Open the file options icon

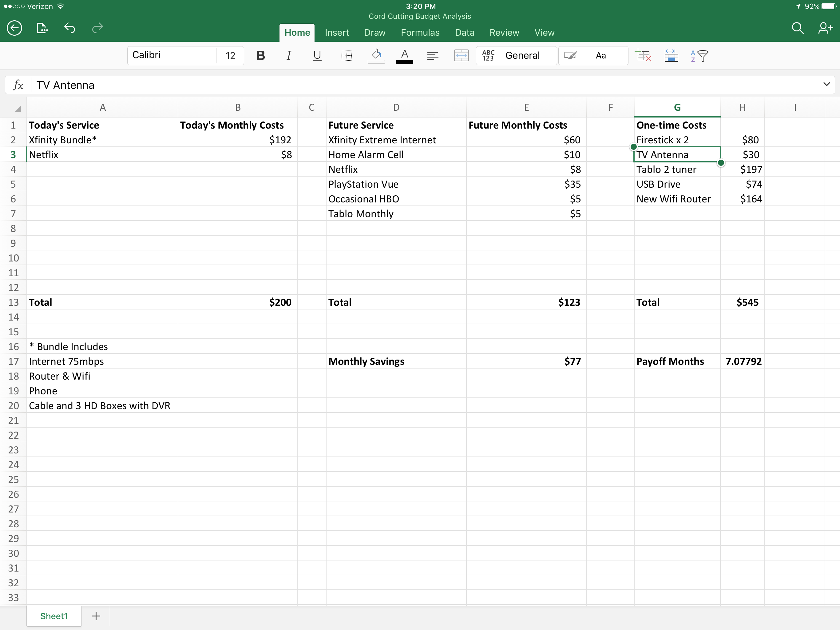pyautogui.click(x=42, y=28)
